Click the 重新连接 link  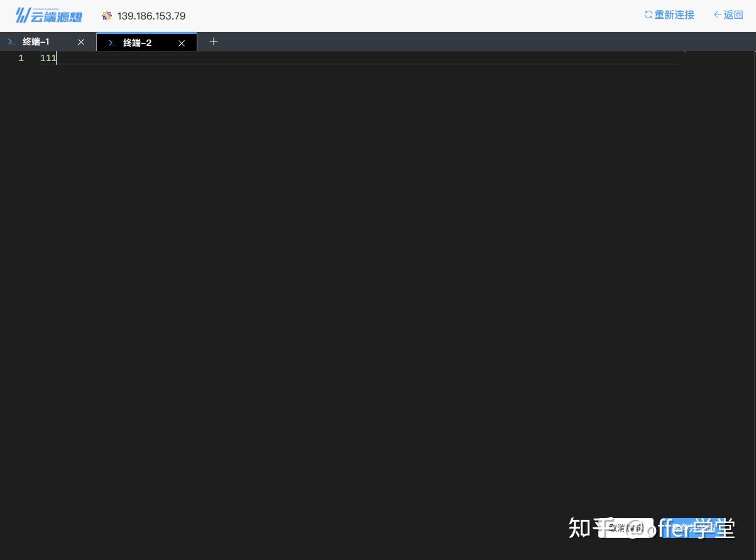click(674, 14)
